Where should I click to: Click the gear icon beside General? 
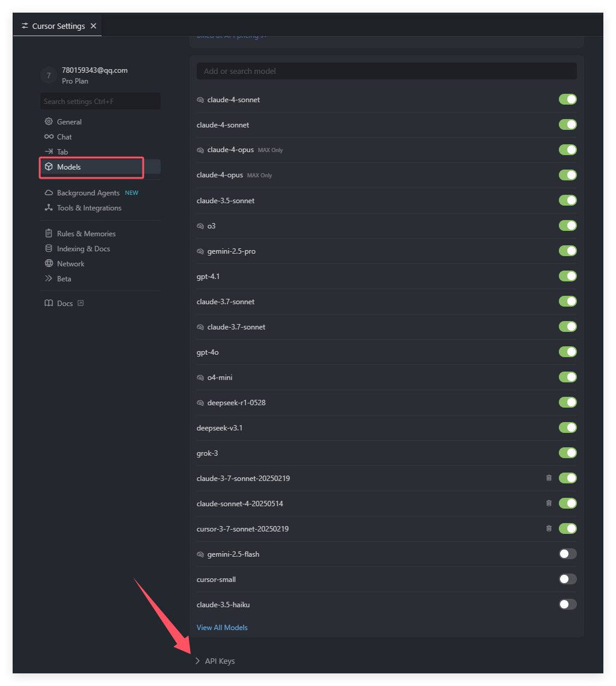pyautogui.click(x=49, y=121)
